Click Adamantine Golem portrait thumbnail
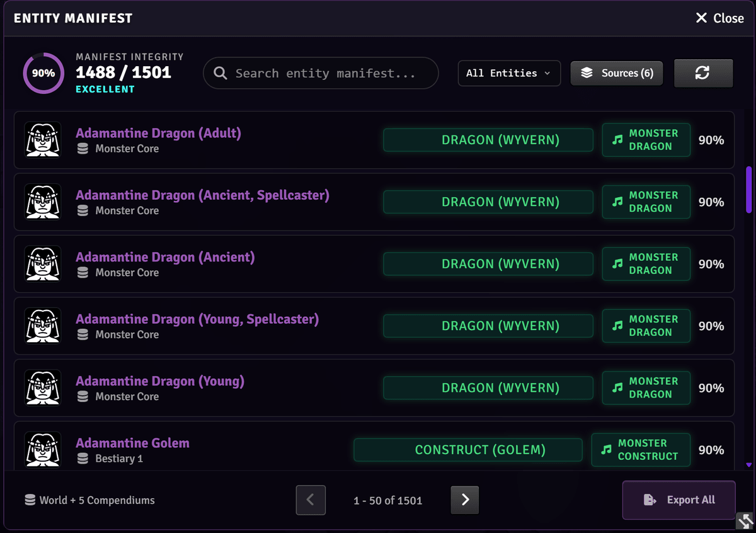 43,450
